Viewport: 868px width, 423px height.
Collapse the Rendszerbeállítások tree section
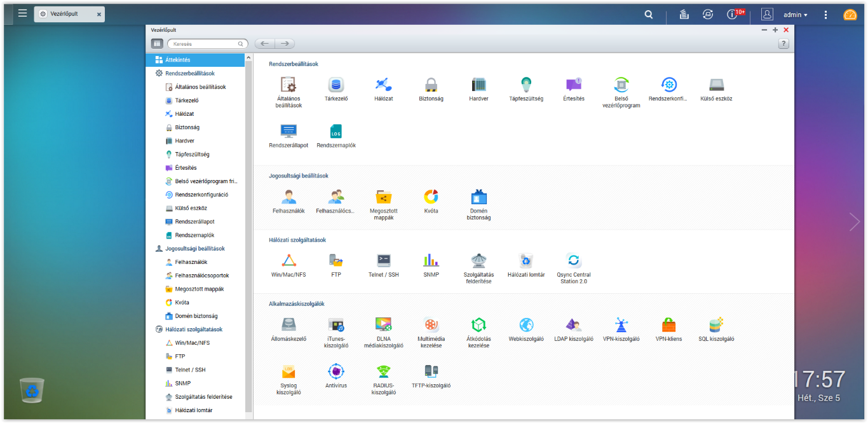189,74
